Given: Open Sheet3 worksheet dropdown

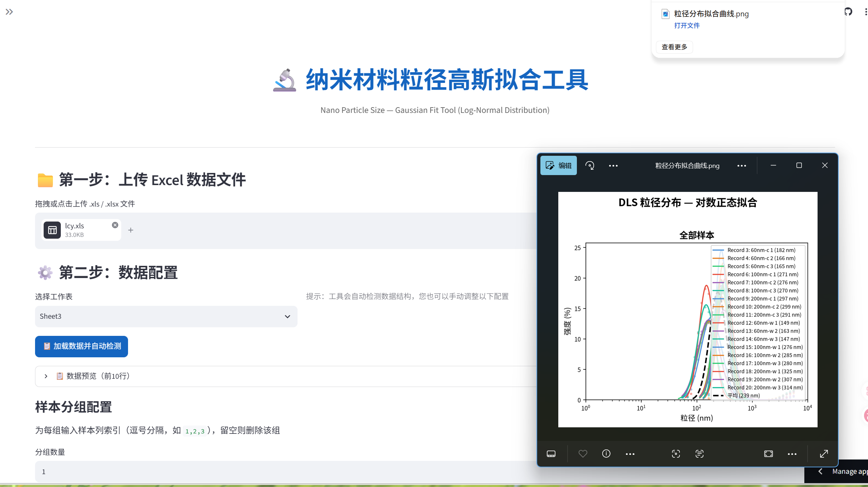Looking at the screenshot, I should [x=166, y=316].
